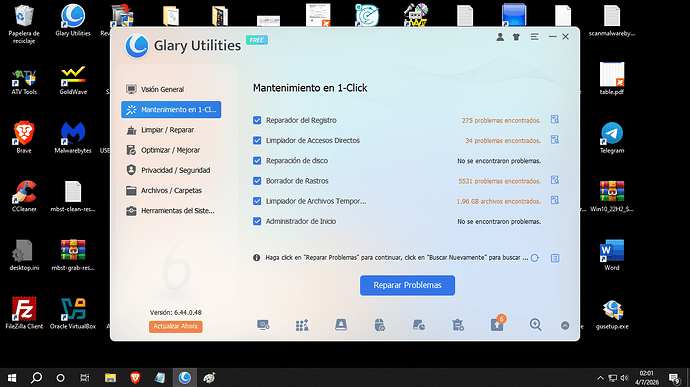Click the Actualizar Ahora button

(176, 326)
